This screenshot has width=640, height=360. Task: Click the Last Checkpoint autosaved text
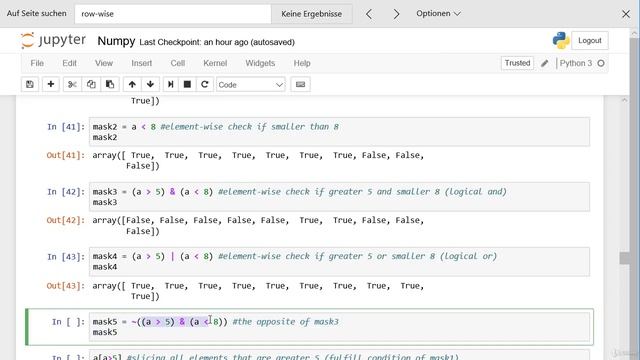click(x=217, y=42)
